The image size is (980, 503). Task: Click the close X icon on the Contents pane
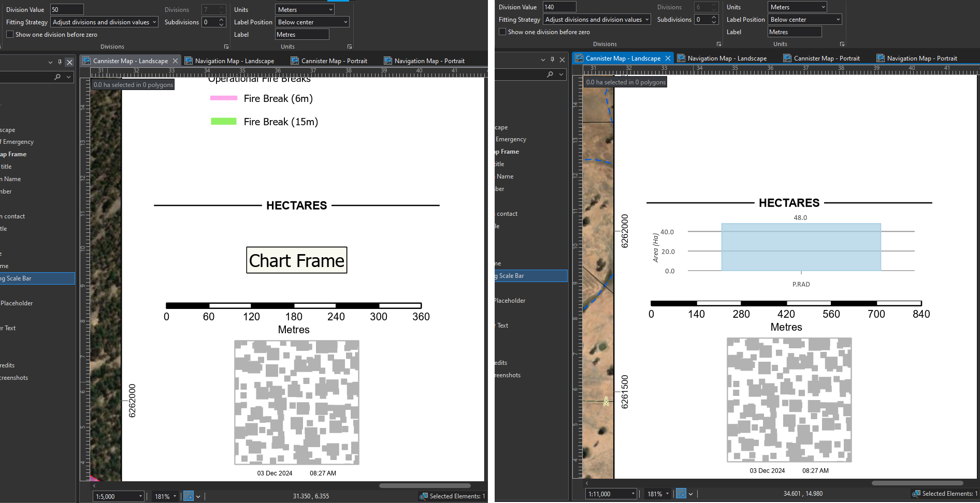click(x=69, y=62)
